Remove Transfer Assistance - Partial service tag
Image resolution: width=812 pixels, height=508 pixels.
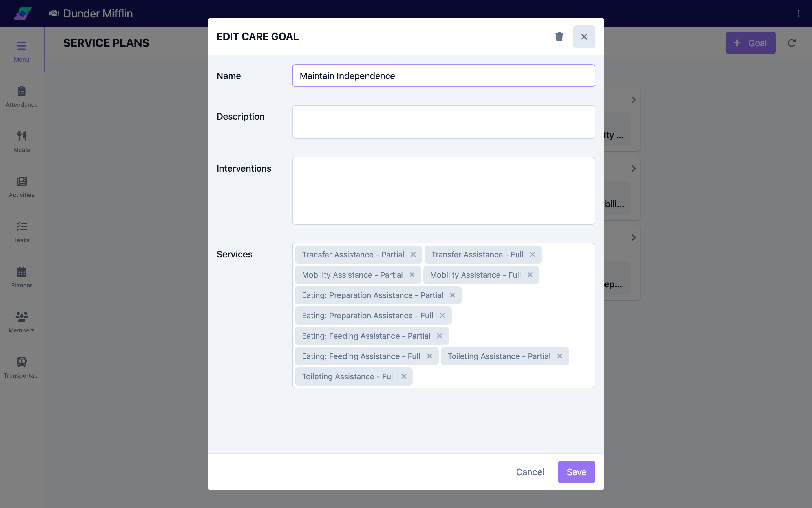coord(413,255)
